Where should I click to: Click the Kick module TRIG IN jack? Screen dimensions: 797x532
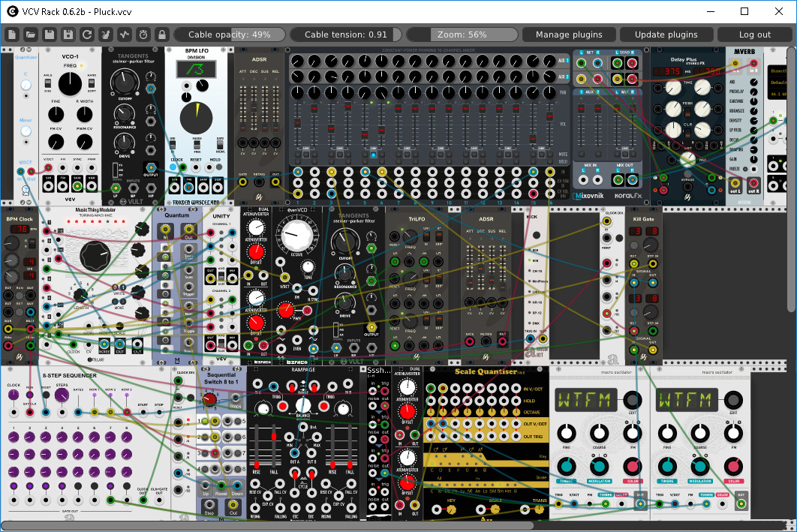(x=530, y=338)
